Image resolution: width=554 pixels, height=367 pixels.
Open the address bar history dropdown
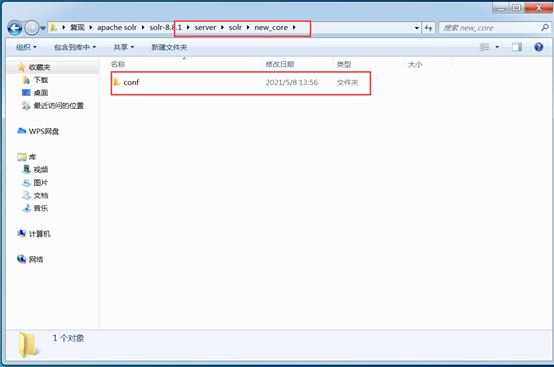click(x=417, y=28)
